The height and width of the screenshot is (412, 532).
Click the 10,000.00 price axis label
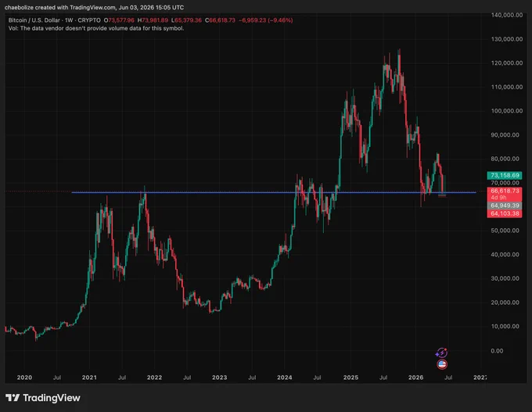505,326
